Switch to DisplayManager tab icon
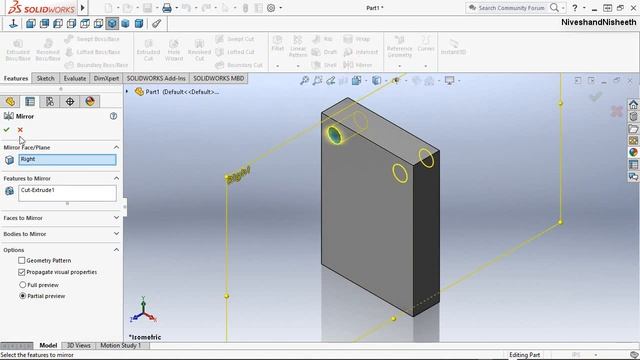This screenshot has width=640, height=360. (x=90, y=102)
